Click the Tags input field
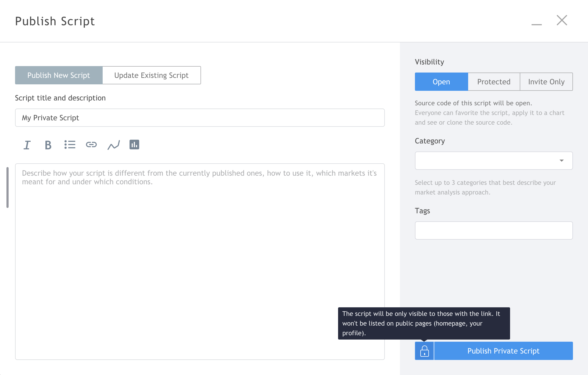 click(x=493, y=230)
